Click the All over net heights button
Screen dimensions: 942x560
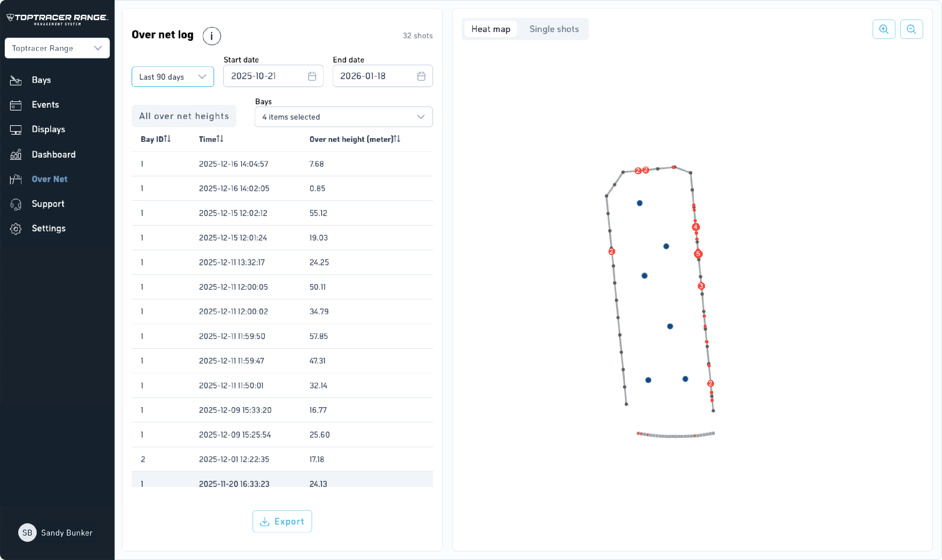pyautogui.click(x=184, y=116)
